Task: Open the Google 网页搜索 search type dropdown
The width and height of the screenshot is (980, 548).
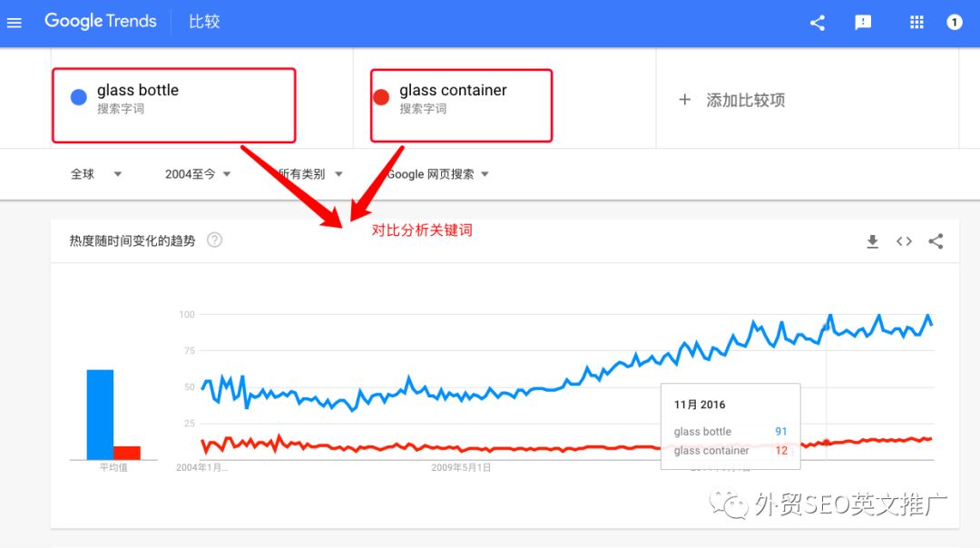Action: pos(438,174)
